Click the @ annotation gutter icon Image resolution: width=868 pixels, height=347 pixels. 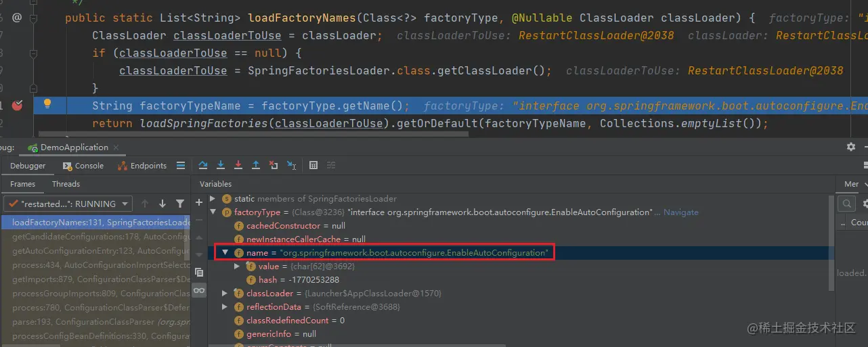click(17, 18)
